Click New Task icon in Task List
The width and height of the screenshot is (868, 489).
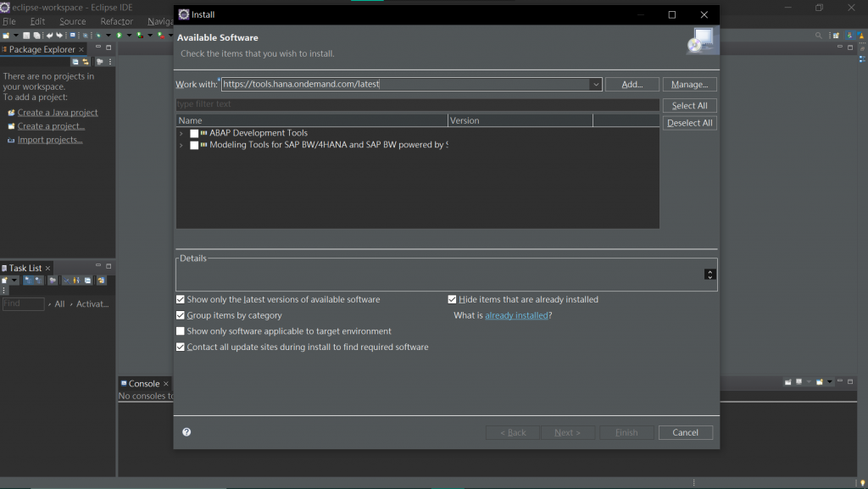coord(4,280)
